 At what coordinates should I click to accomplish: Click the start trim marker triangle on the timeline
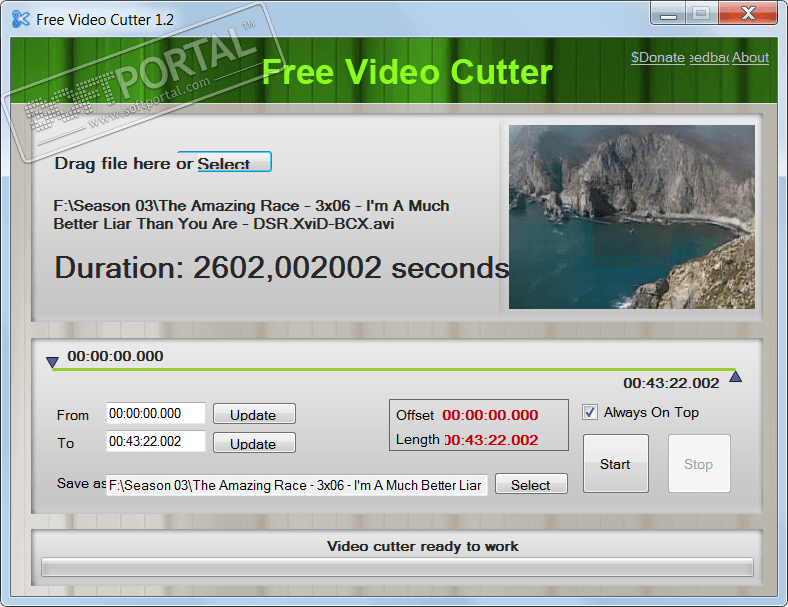tap(52, 362)
